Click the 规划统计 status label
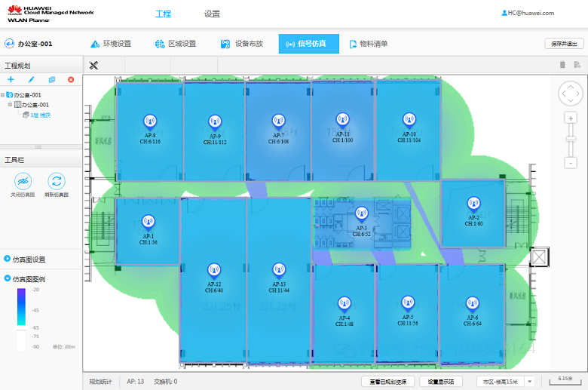 [x=100, y=382]
